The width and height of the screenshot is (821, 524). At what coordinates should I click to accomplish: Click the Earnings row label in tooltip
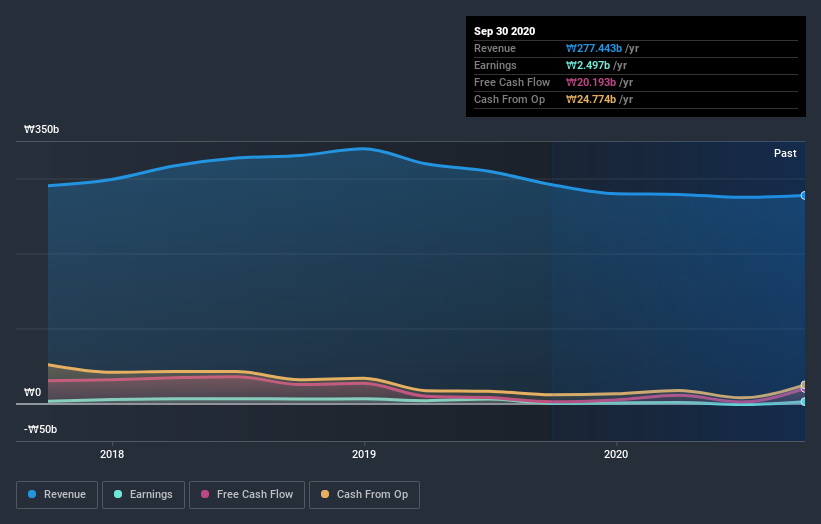click(495, 65)
